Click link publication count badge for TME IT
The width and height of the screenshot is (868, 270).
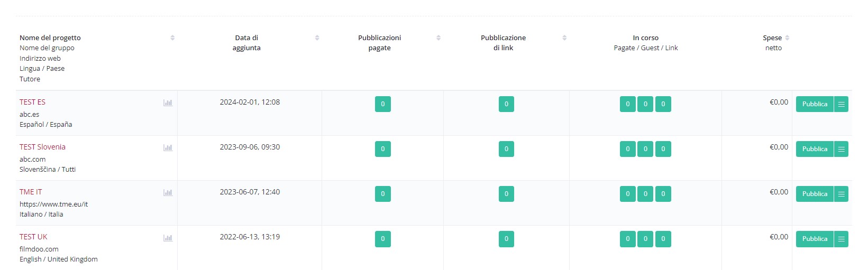click(506, 194)
